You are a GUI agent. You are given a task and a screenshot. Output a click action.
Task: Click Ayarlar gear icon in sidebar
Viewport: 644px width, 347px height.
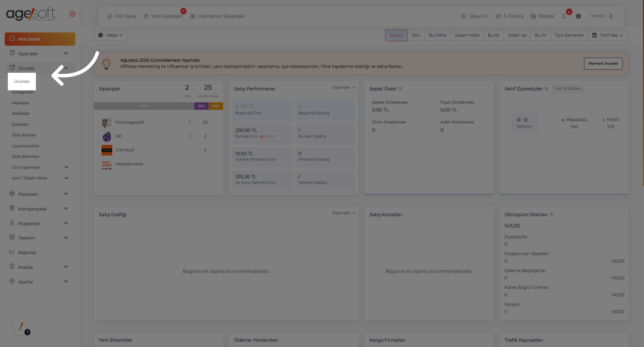click(12, 281)
